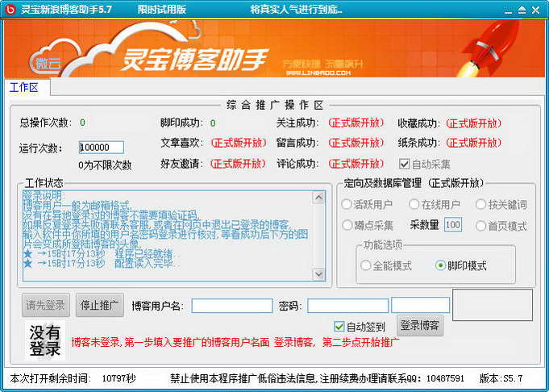Image resolution: width=549 pixels, height=392 pixels.
Task: Click 好友邀请 (正式版开放) red text
Action: coord(238,164)
